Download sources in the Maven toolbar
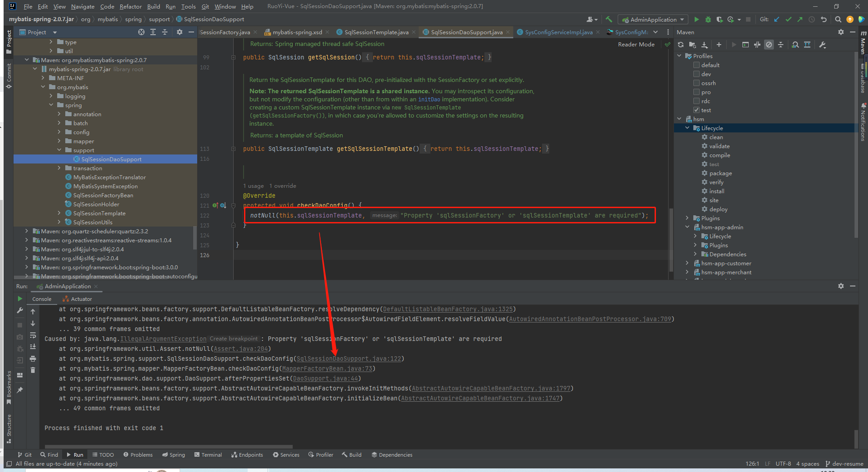The width and height of the screenshot is (868, 472). click(705, 45)
